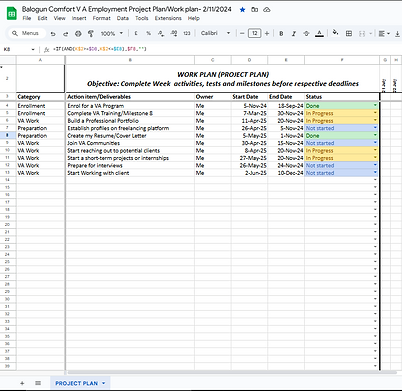402x391 pixels.
Task: Click the document title to rename
Action: [126, 9]
